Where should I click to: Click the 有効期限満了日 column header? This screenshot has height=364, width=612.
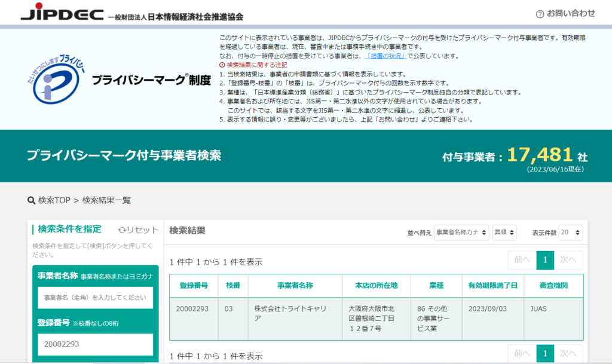coord(493,286)
